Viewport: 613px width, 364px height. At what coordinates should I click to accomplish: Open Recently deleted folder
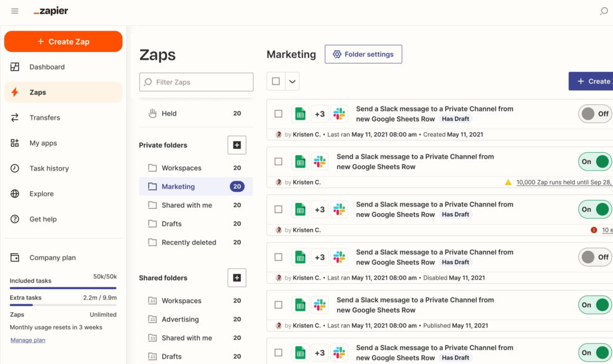pyautogui.click(x=196, y=242)
